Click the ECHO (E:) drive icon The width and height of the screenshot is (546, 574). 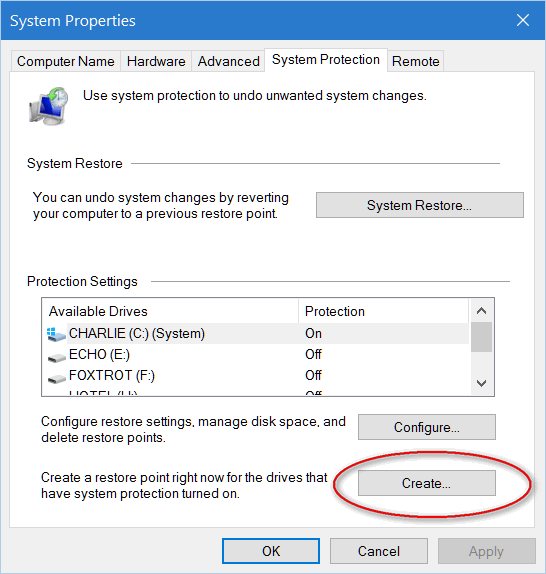coord(57,357)
